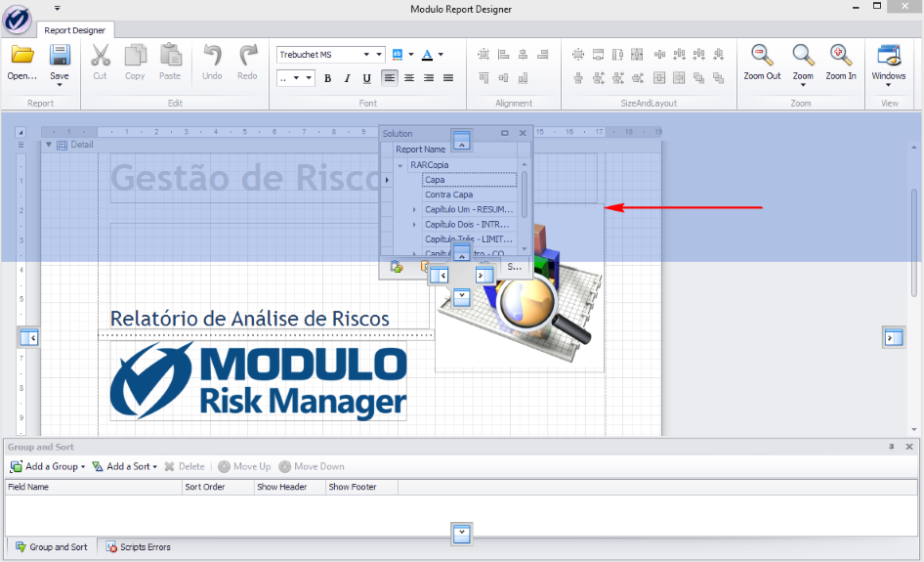Collapse the Detail band
The height and width of the screenshot is (562, 924).
click(x=49, y=145)
